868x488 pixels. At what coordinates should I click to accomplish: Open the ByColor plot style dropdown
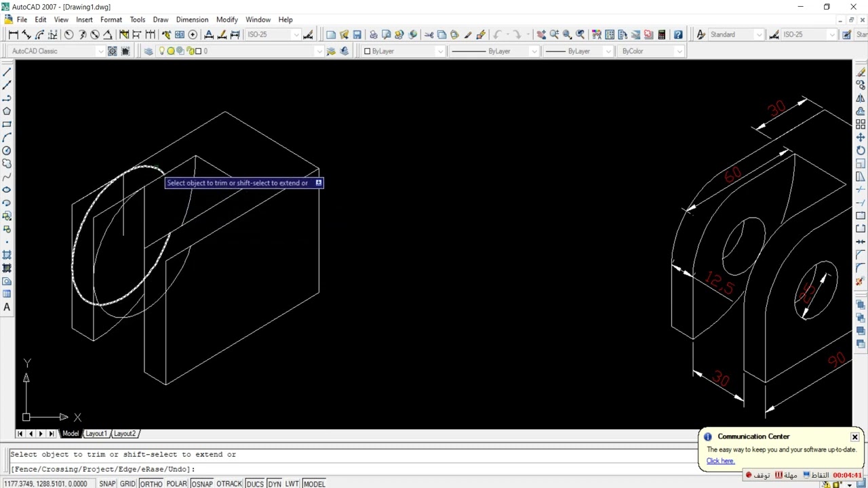tap(650, 51)
